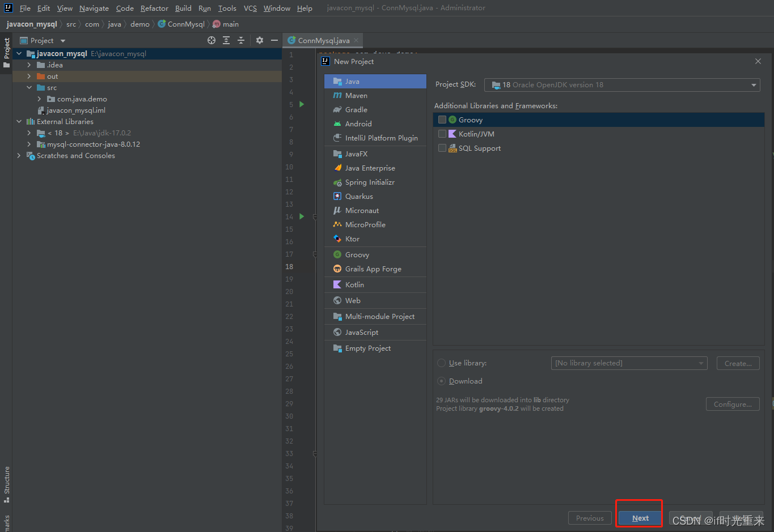Close the New Project dialog

(758, 61)
